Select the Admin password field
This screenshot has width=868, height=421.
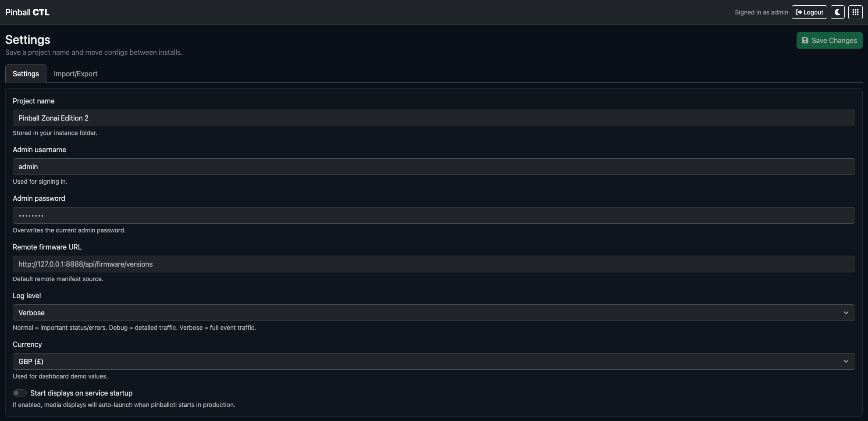[x=434, y=215]
